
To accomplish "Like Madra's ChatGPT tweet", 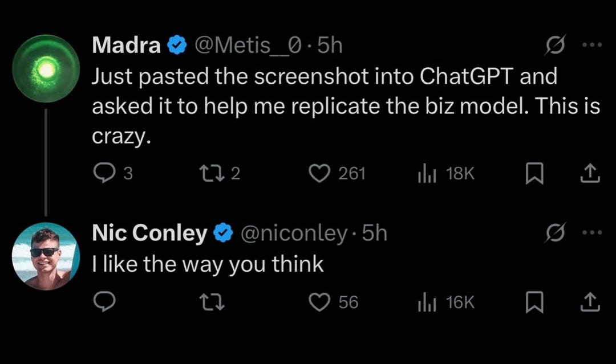I will 320,173.
